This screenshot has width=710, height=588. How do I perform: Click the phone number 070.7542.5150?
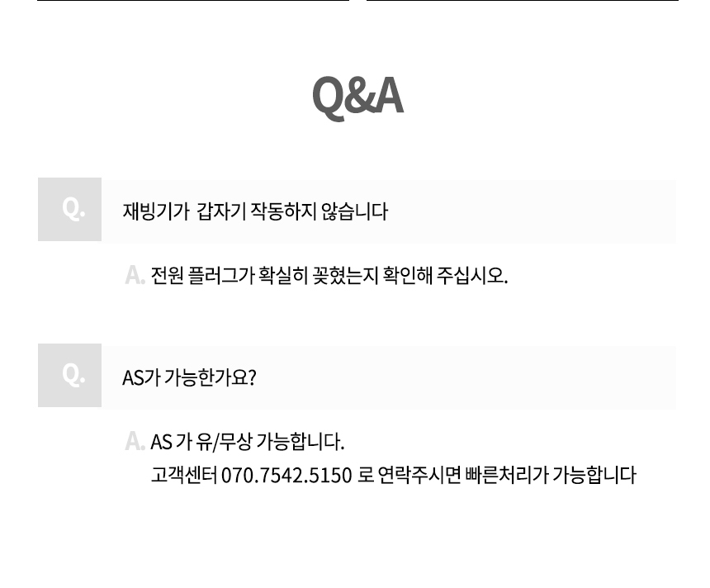pyautogui.click(x=286, y=476)
